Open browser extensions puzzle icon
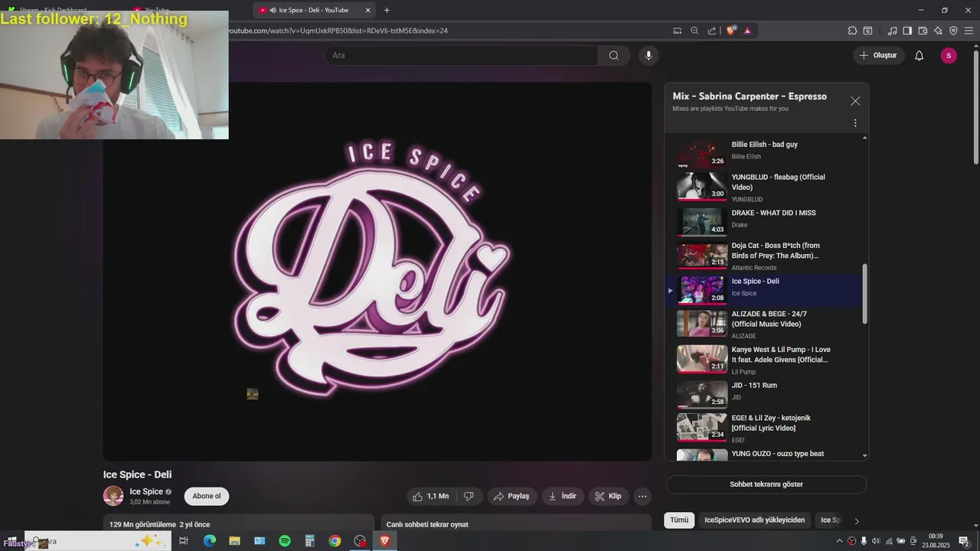 [x=852, y=31]
